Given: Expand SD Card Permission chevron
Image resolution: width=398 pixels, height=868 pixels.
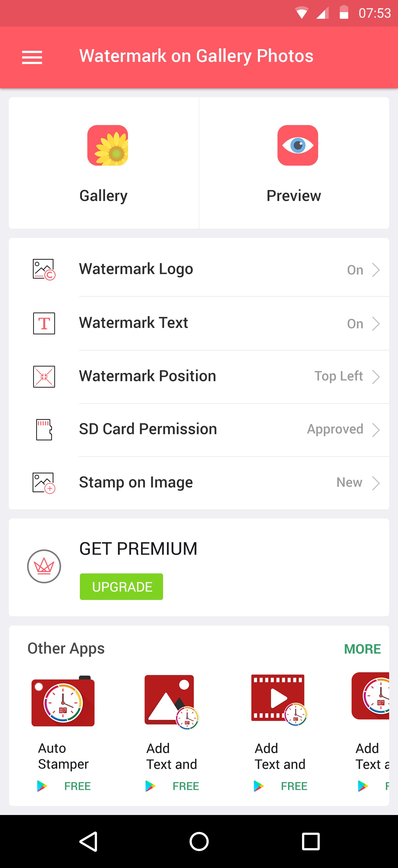Looking at the screenshot, I should click(376, 430).
